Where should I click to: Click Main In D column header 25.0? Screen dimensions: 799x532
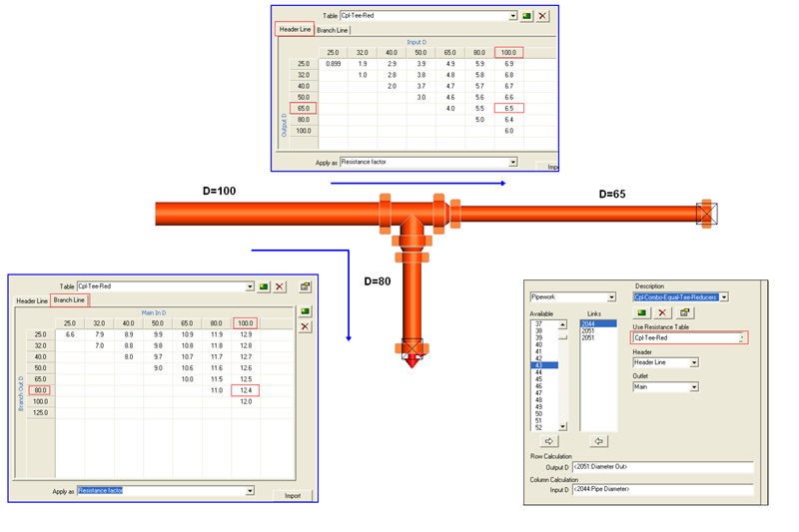click(x=70, y=323)
